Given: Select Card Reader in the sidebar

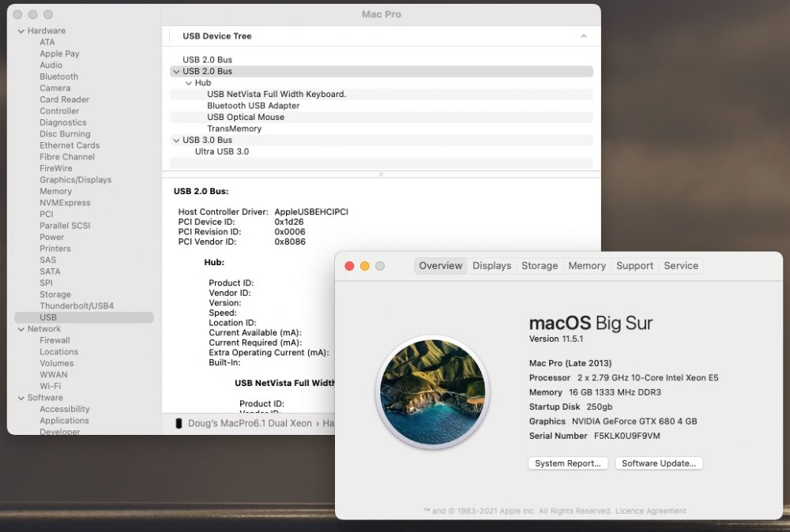Looking at the screenshot, I should (x=65, y=99).
